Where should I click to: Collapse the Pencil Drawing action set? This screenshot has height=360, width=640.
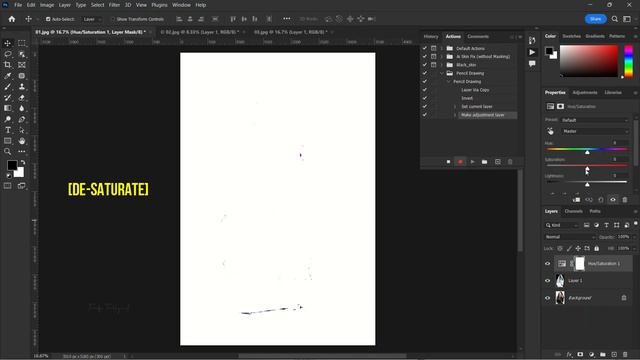(x=441, y=73)
